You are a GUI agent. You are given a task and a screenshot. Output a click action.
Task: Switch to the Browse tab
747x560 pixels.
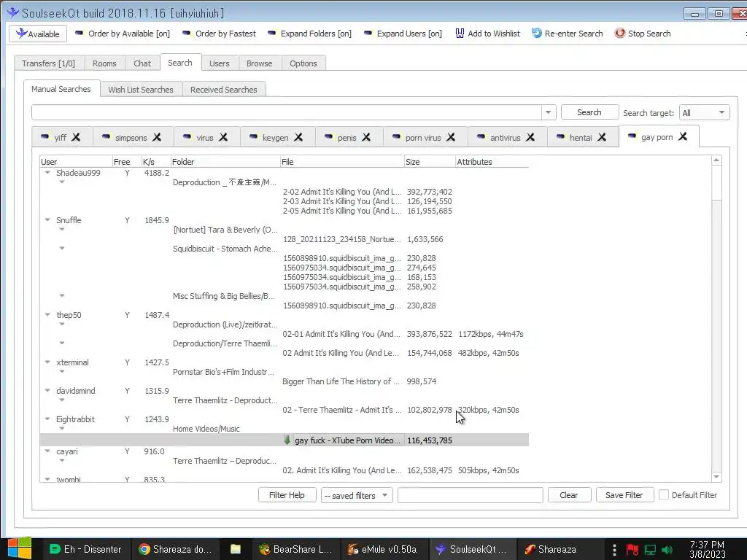(259, 63)
